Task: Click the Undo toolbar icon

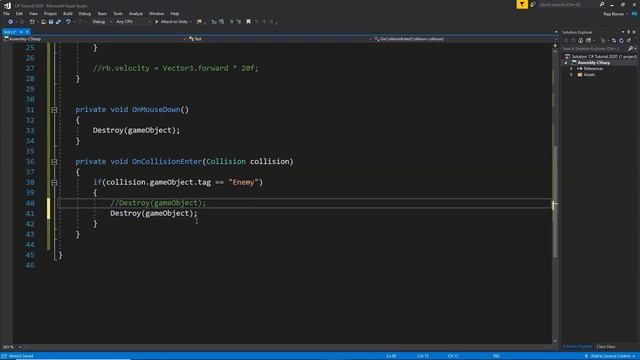Action: click(68, 22)
